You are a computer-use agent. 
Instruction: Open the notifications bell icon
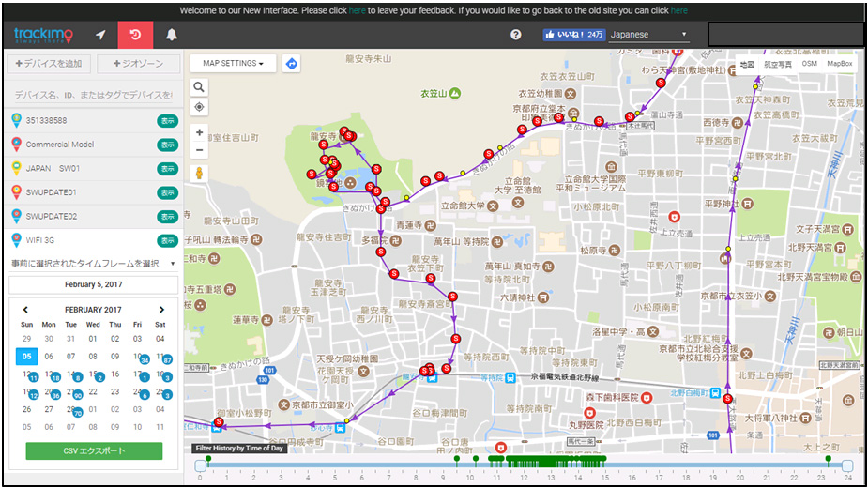[x=172, y=35]
